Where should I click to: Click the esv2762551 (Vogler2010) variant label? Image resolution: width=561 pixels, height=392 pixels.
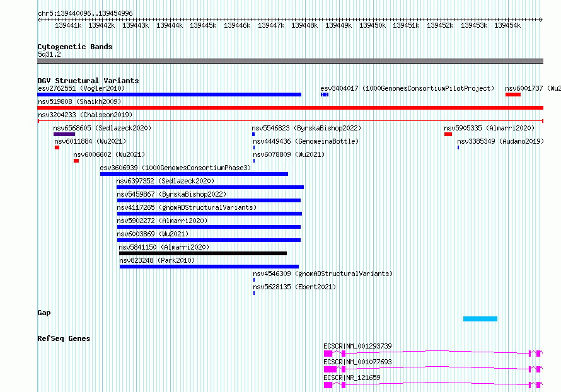pos(81,88)
